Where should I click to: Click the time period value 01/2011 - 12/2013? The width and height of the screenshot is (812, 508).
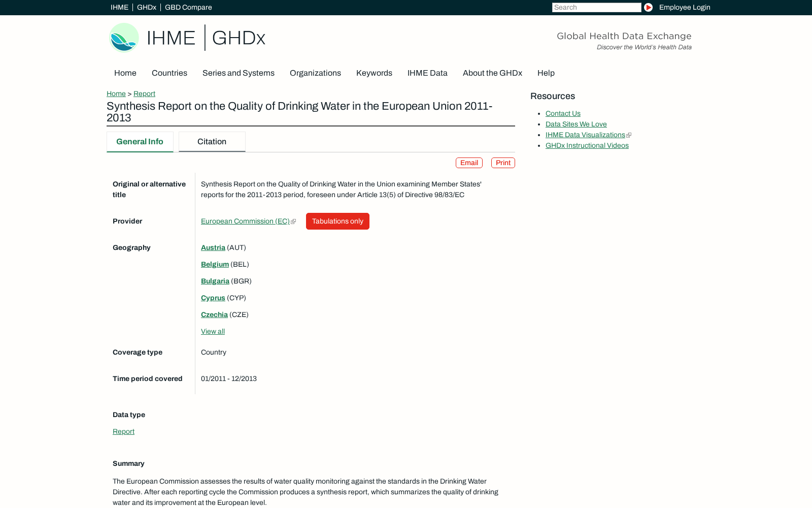click(x=229, y=378)
